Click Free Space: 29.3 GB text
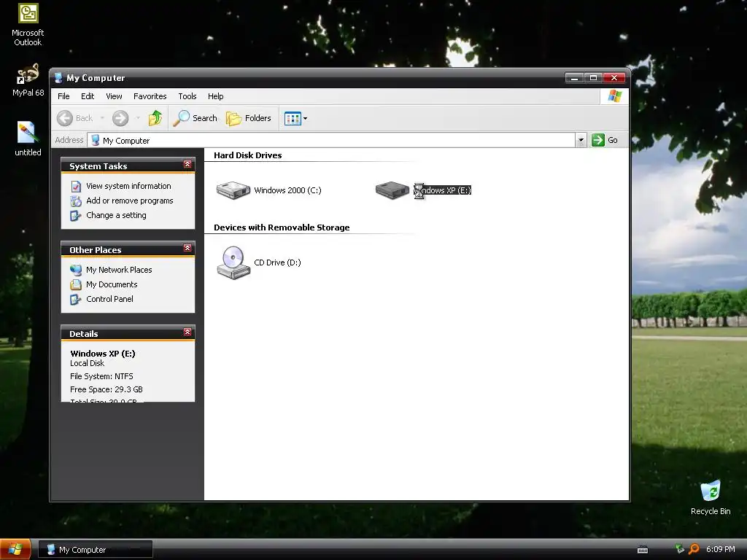Image resolution: width=747 pixels, height=560 pixels. 107,389
